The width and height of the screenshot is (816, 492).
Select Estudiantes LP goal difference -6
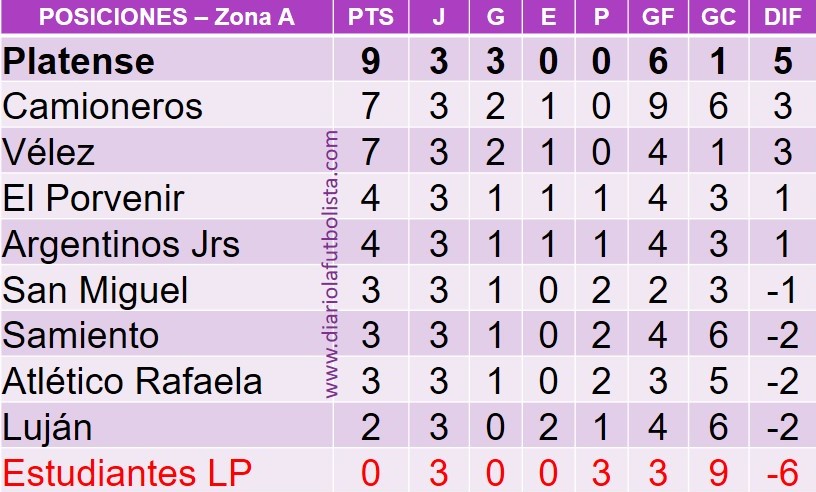click(x=783, y=473)
